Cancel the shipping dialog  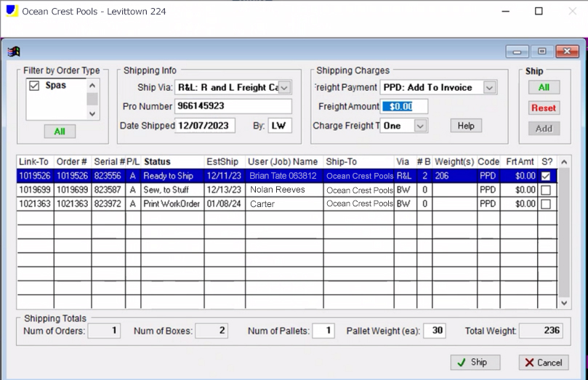pyautogui.click(x=543, y=362)
